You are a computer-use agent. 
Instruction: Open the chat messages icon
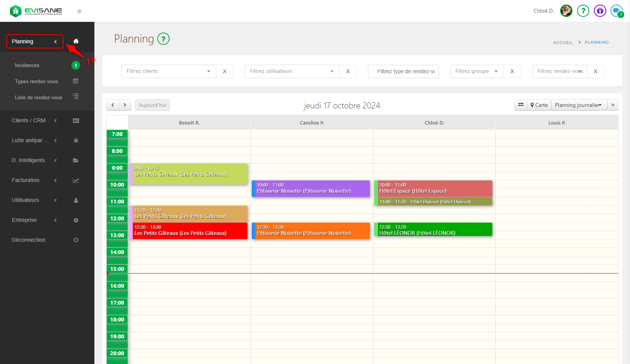616,11
